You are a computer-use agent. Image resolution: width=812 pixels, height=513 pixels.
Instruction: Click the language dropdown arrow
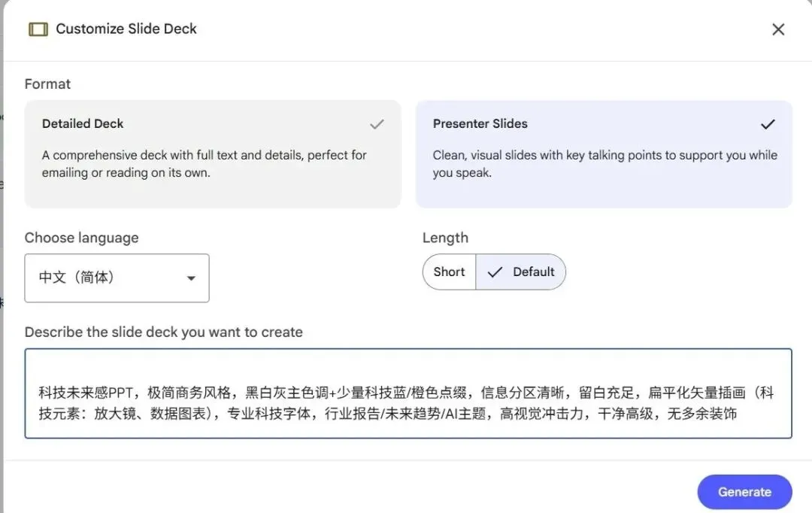pos(191,278)
